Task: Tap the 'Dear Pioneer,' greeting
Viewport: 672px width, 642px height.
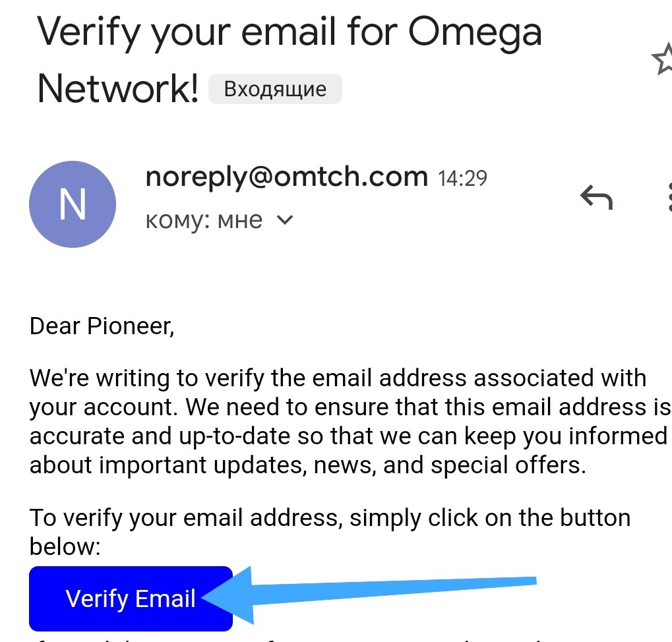Action: (x=102, y=326)
